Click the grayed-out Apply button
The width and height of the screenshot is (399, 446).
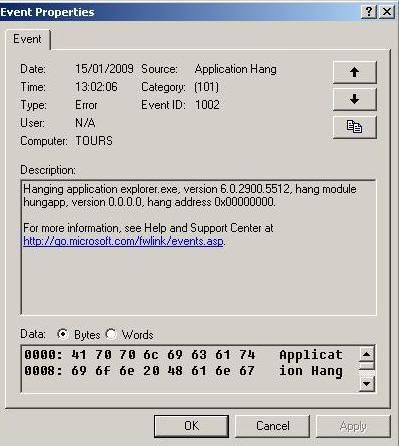353,426
